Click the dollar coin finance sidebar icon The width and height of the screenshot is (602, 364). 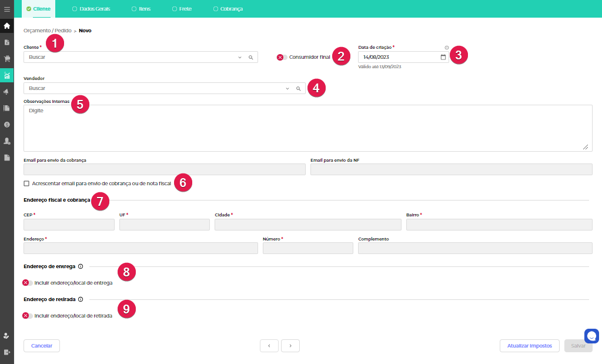[7, 125]
